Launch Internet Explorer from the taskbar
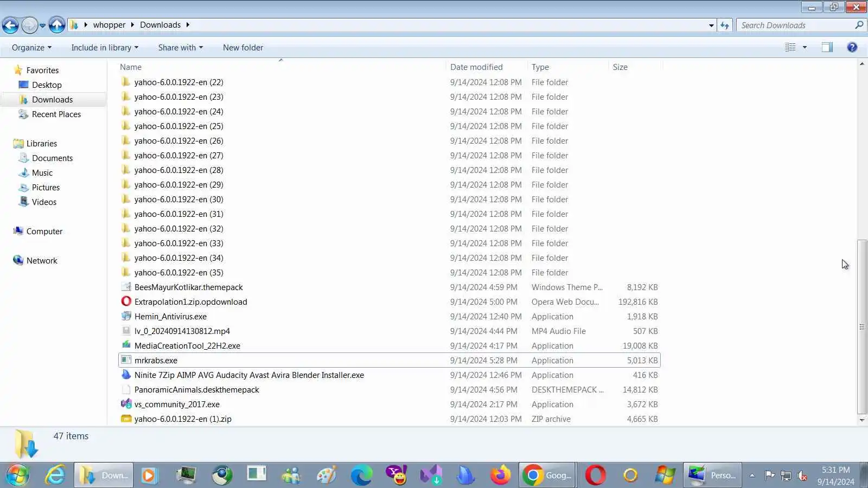868x488 pixels. [x=55, y=476]
